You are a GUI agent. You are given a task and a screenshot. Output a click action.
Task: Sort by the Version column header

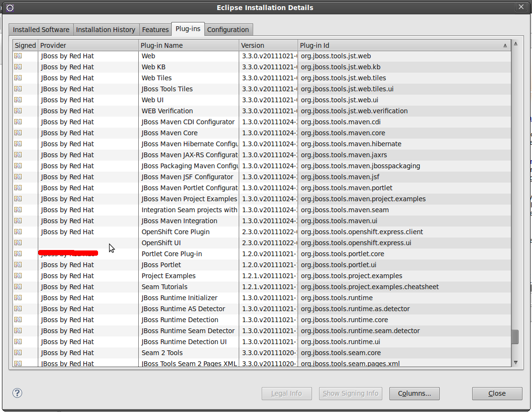[x=268, y=45]
